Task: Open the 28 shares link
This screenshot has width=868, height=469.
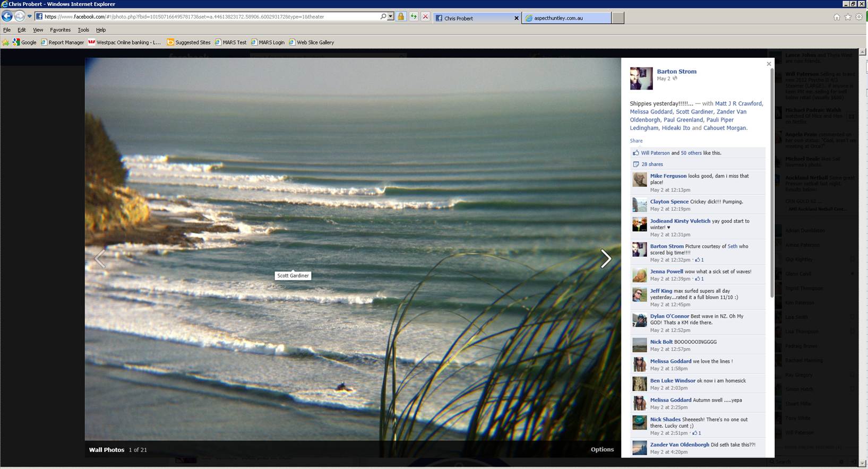Action: [x=652, y=164]
